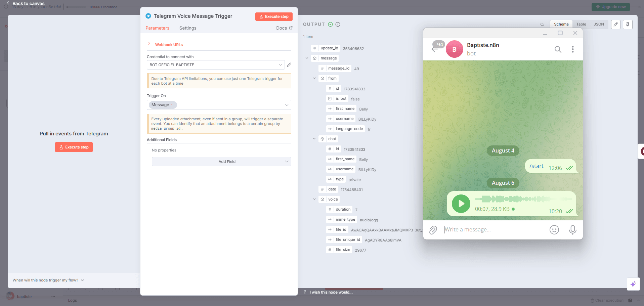Click the search icon in Output panel
644x306 pixels.
[x=542, y=24]
